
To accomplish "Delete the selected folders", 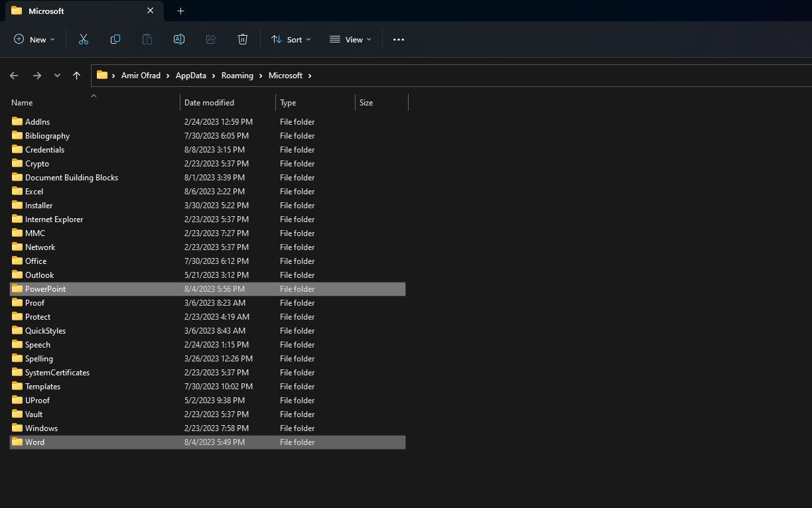I will pyautogui.click(x=243, y=39).
